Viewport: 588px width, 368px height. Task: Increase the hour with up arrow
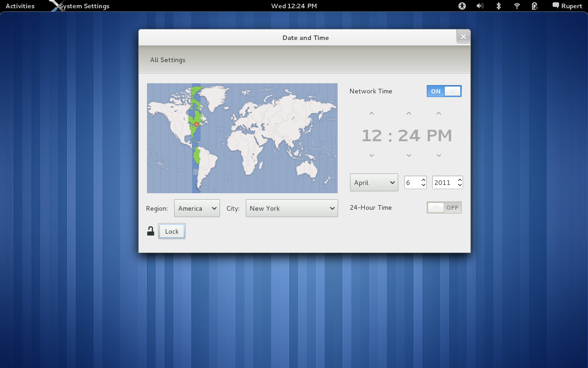372,113
